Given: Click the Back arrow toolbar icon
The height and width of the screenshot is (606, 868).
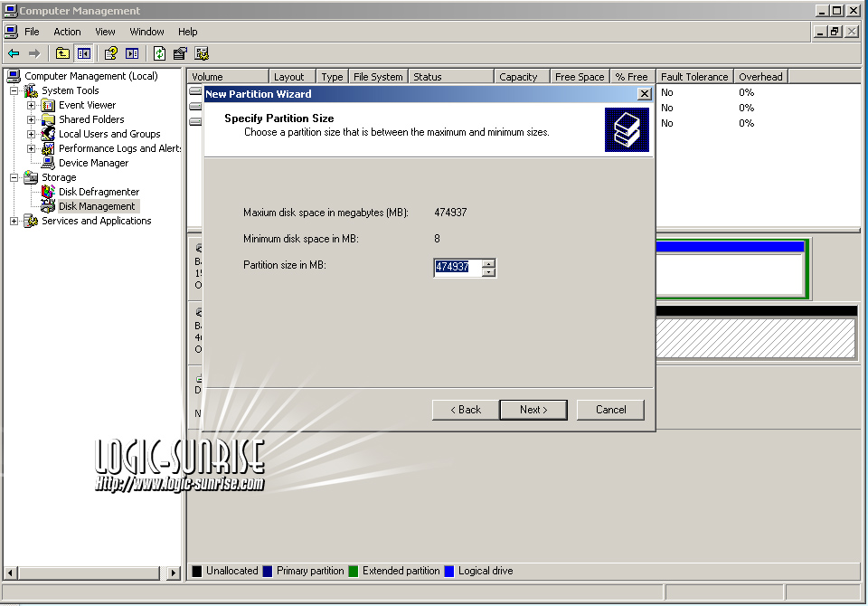Looking at the screenshot, I should [x=14, y=53].
